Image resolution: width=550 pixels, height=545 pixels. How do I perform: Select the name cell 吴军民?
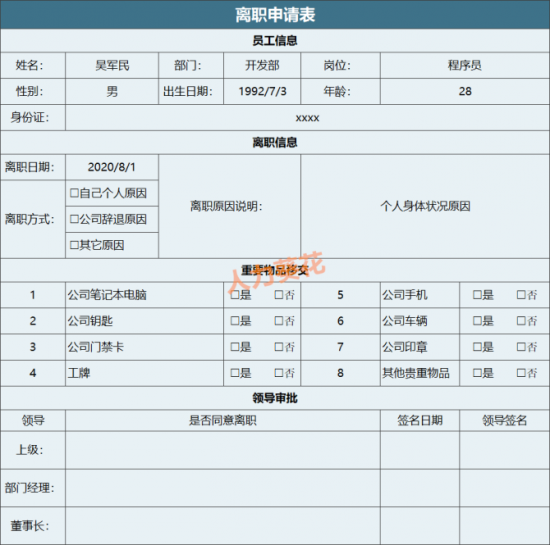pos(112,66)
